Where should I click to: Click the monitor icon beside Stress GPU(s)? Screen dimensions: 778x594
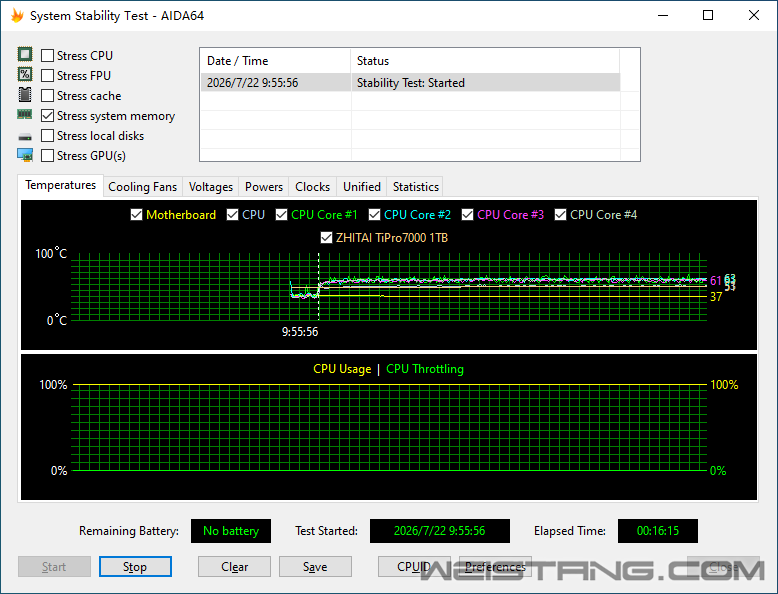(25, 155)
